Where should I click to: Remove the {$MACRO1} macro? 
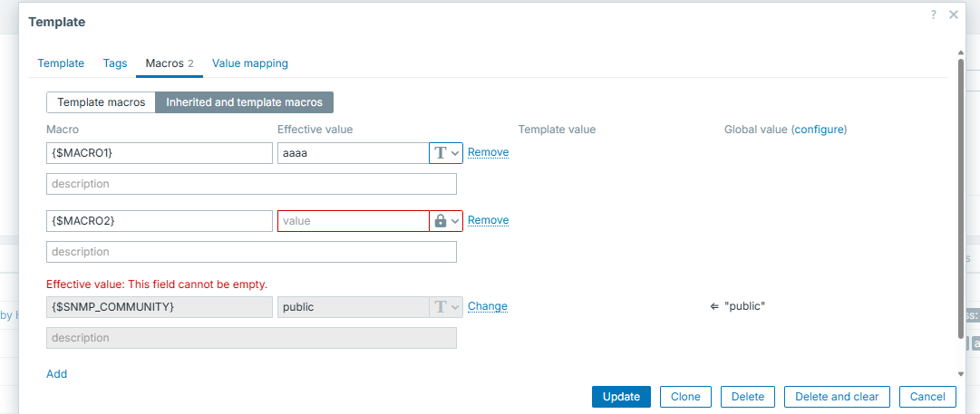tap(488, 152)
